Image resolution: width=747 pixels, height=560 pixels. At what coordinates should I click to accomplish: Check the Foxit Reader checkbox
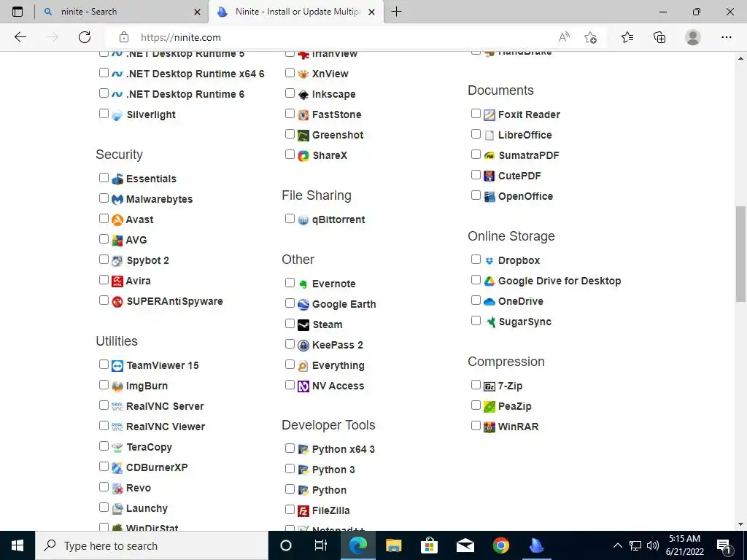point(476,113)
